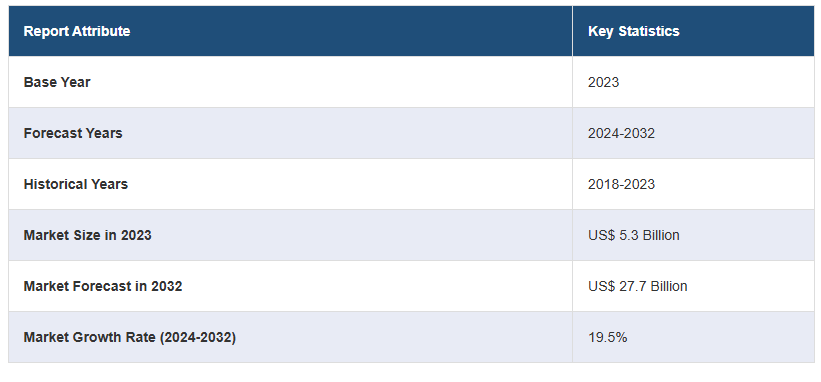The image size is (821, 382).
Task: Select the Base Year row label
Action: (57, 82)
